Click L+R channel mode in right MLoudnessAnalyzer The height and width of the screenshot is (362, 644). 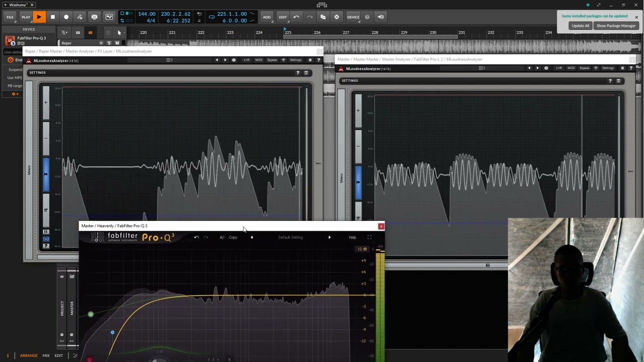[x=559, y=68]
